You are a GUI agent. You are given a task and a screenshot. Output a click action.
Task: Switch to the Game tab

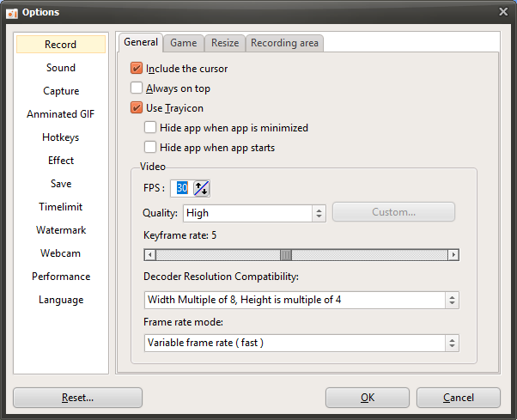click(x=183, y=43)
